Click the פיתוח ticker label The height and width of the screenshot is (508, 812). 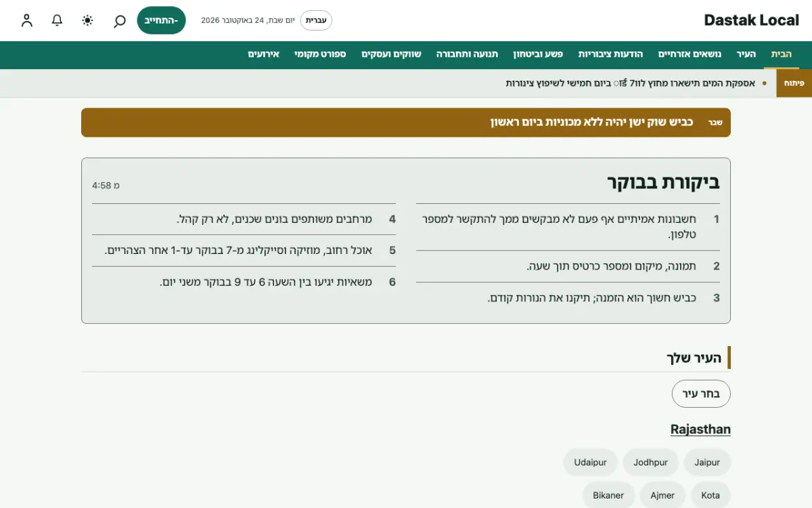794,83
